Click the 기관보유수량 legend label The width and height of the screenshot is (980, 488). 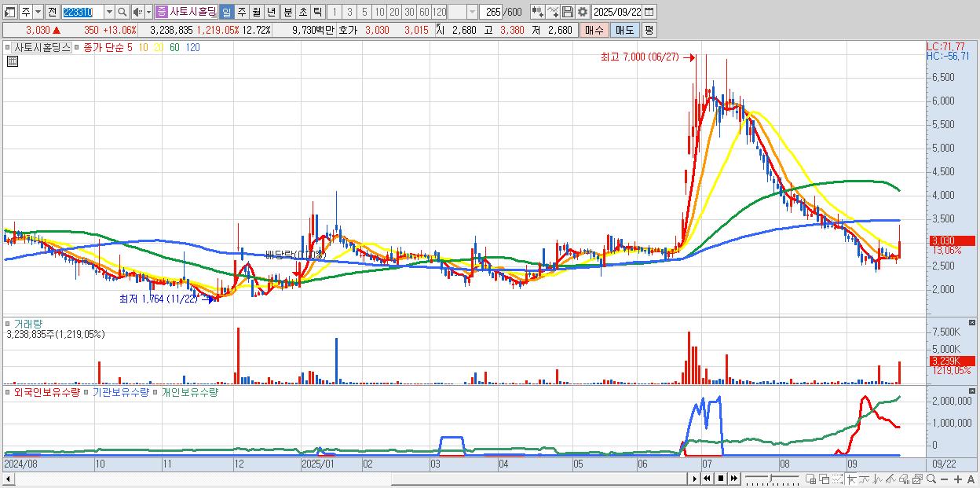120,391
